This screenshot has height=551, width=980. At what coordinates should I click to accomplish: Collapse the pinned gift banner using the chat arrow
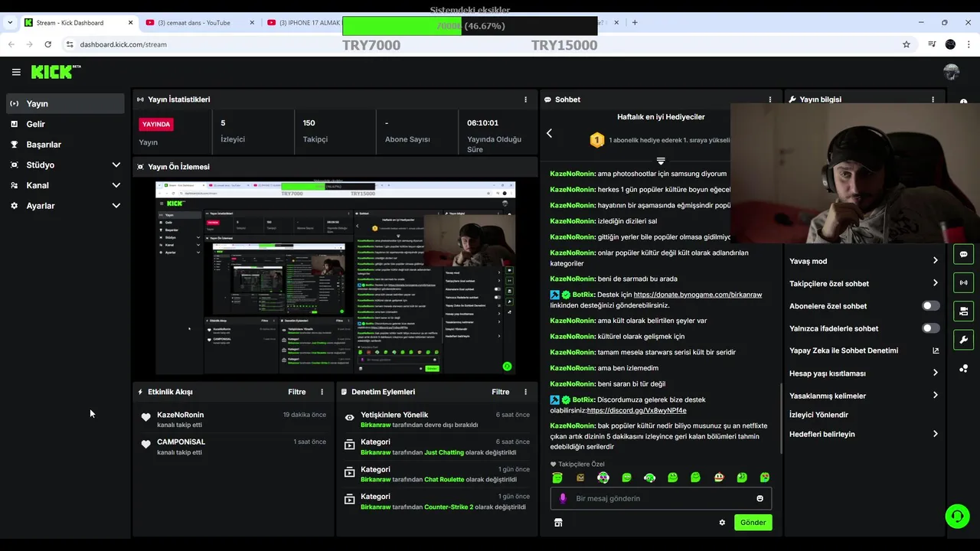point(661,161)
